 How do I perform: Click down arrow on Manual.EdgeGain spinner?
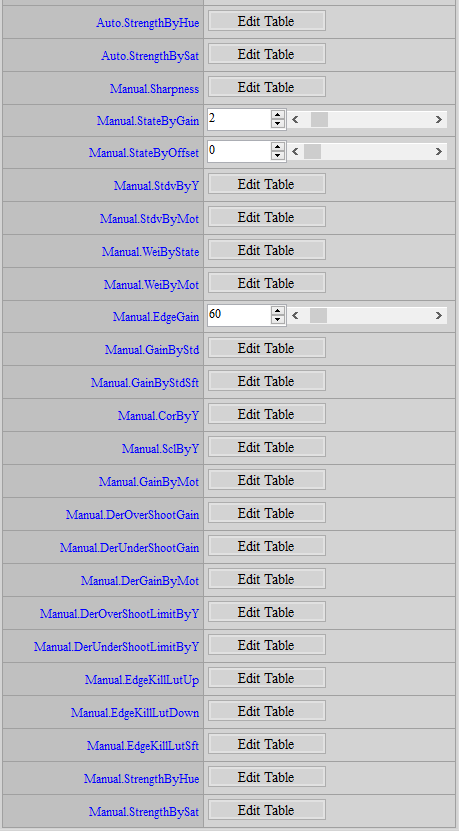pyautogui.click(x=278, y=320)
